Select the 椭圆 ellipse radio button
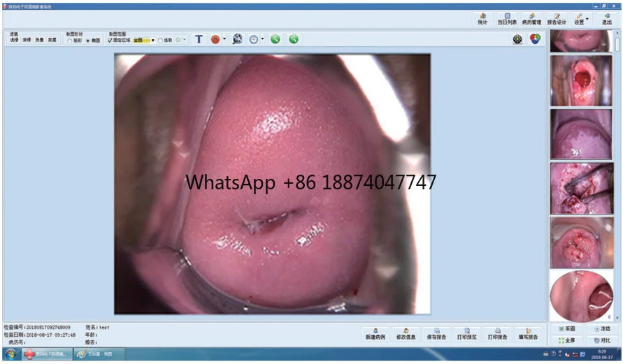Image resolution: width=623 pixels, height=364 pixels. [88, 41]
